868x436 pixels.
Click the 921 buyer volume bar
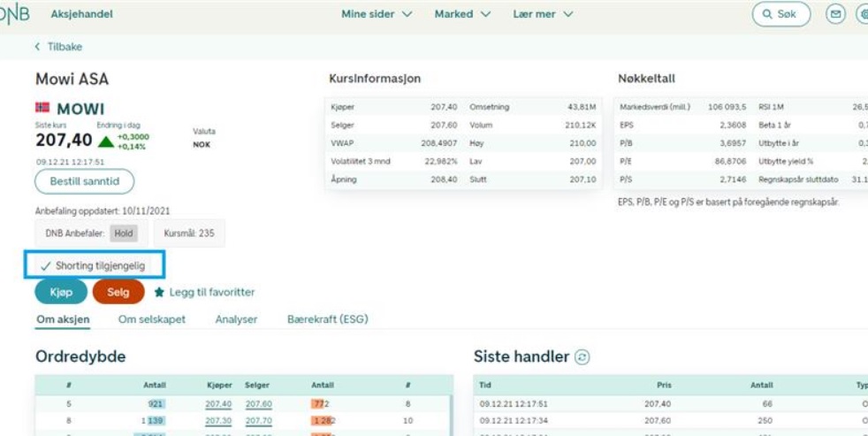pos(156,404)
